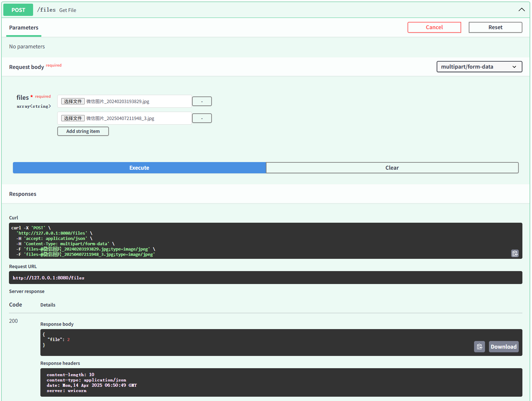Switch to the Parameters tab
The width and height of the screenshot is (532, 401).
(x=24, y=28)
